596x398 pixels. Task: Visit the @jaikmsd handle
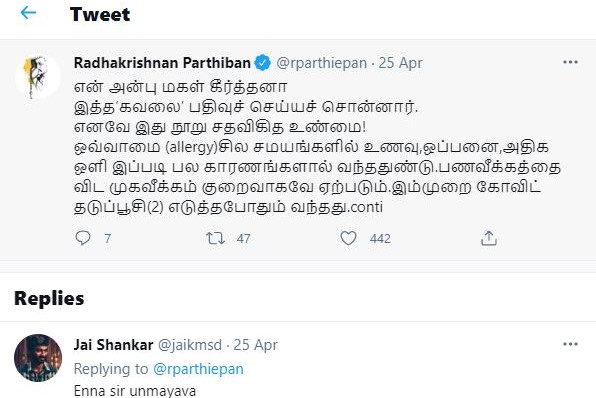[190, 345]
